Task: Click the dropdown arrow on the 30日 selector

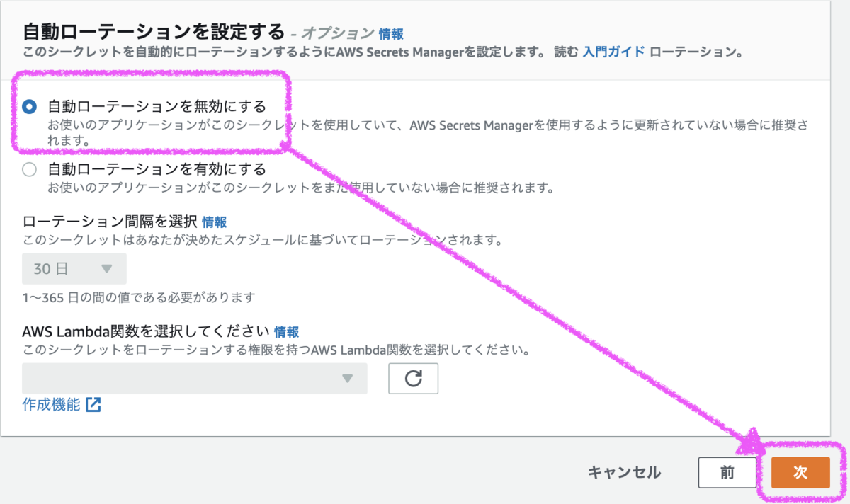Action: point(108,268)
